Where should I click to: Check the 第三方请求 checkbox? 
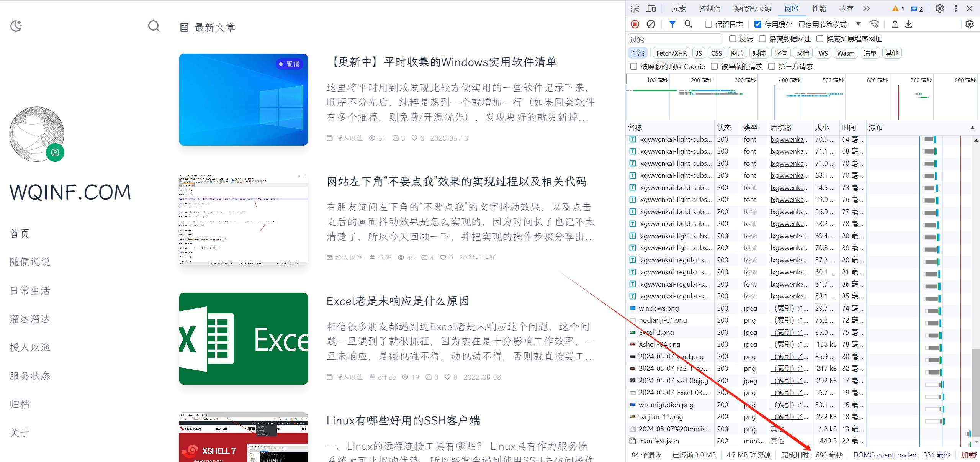pyautogui.click(x=772, y=66)
